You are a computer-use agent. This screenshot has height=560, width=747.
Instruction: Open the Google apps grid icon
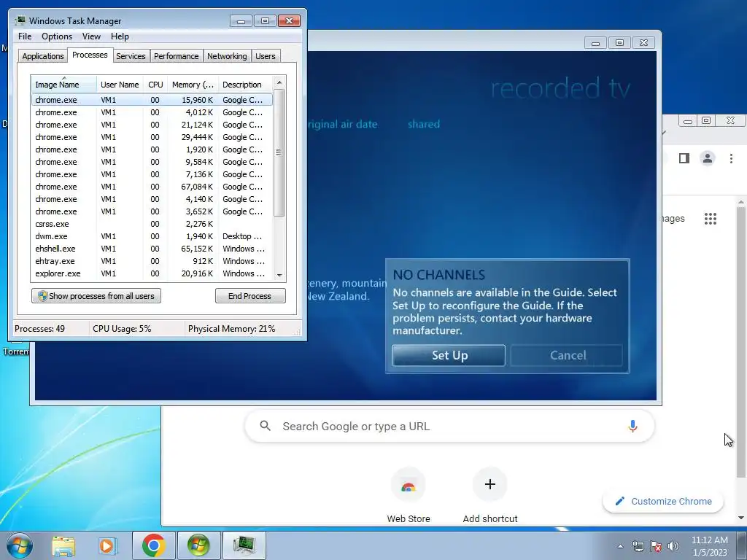711,219
